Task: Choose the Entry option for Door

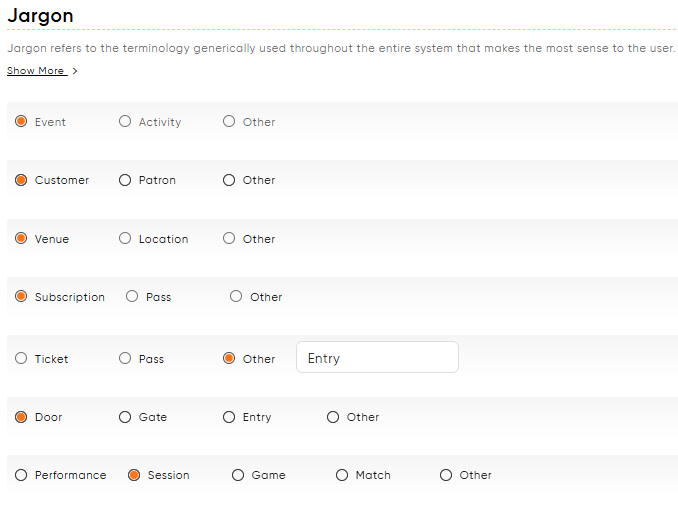Action: tap(229, 417)
